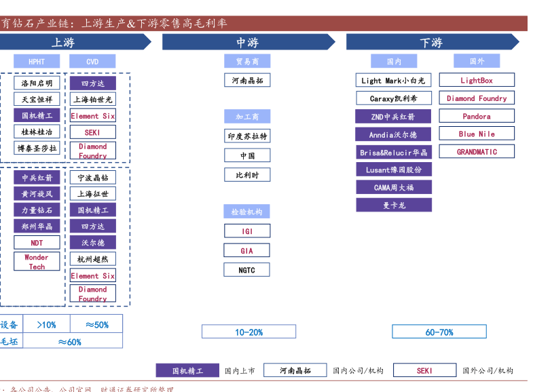Select the 国外 downstream header
533x392 pixels.
tap(477, 61)
